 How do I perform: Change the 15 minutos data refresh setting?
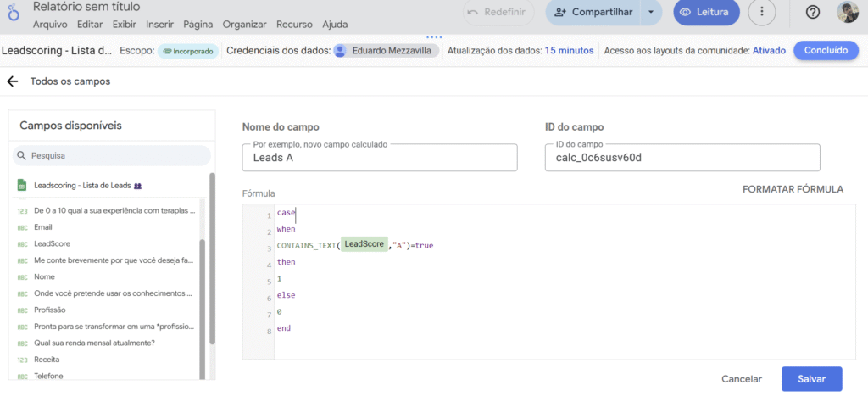(569, 51)
